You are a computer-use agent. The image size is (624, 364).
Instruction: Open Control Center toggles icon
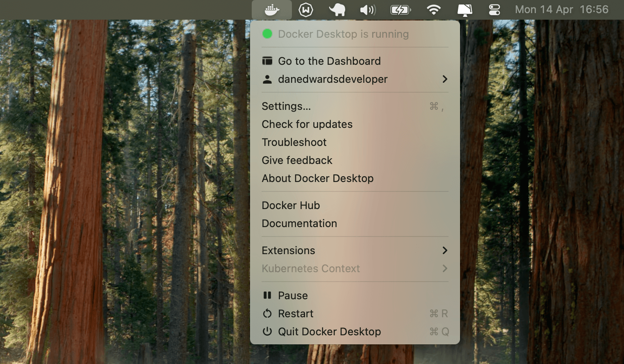(494, 9)
